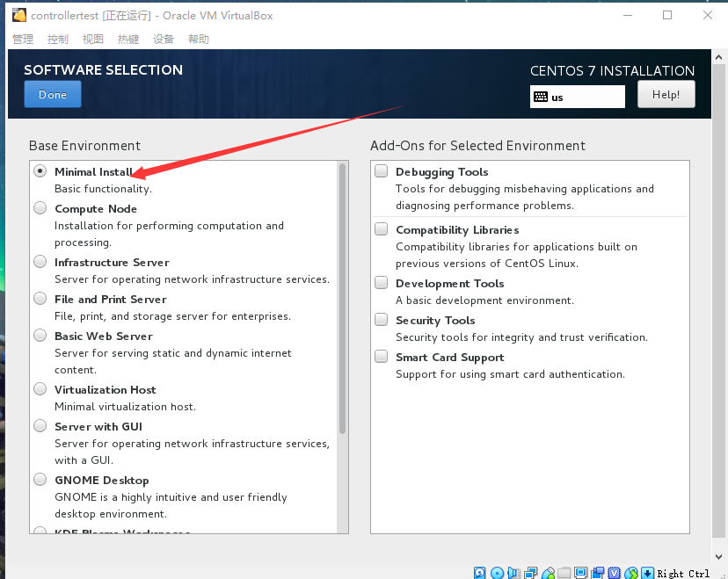
Task: Click the audio status icon
Action: tap(514, 573)
